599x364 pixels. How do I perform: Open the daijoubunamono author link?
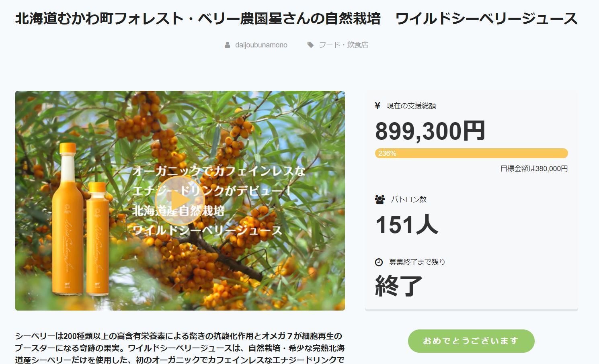(261, 45)
